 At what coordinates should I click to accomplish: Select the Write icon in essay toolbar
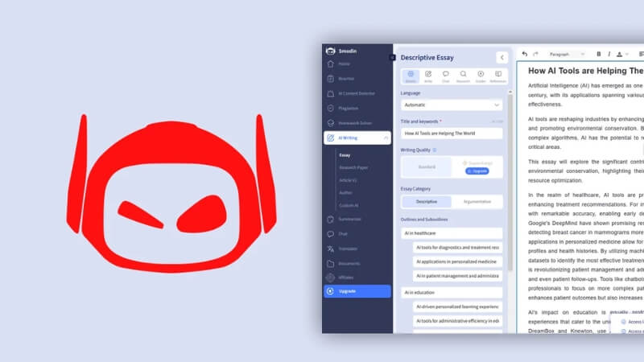click(428, 76)
